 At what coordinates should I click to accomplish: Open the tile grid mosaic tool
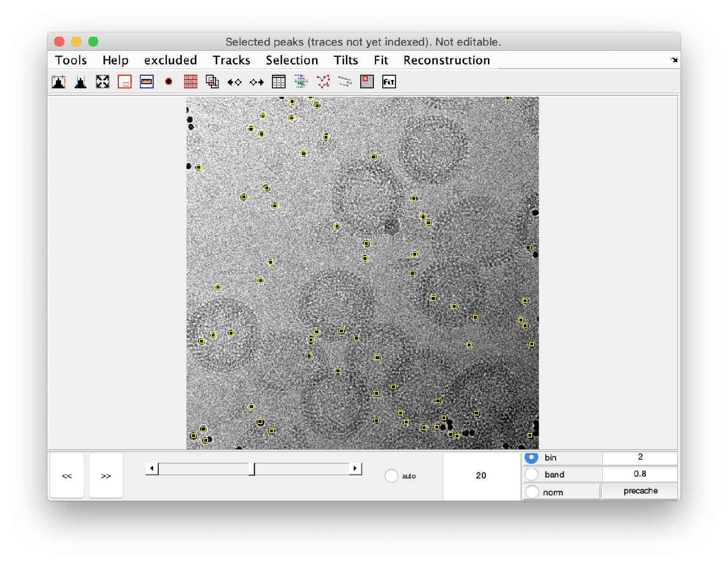[190, 81]
